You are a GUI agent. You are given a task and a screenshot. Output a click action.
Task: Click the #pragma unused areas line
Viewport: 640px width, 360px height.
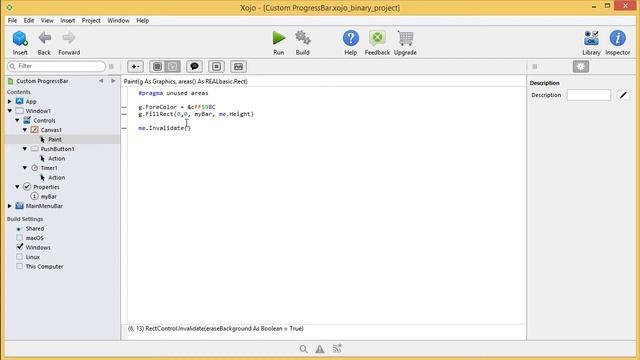point(173,93)
